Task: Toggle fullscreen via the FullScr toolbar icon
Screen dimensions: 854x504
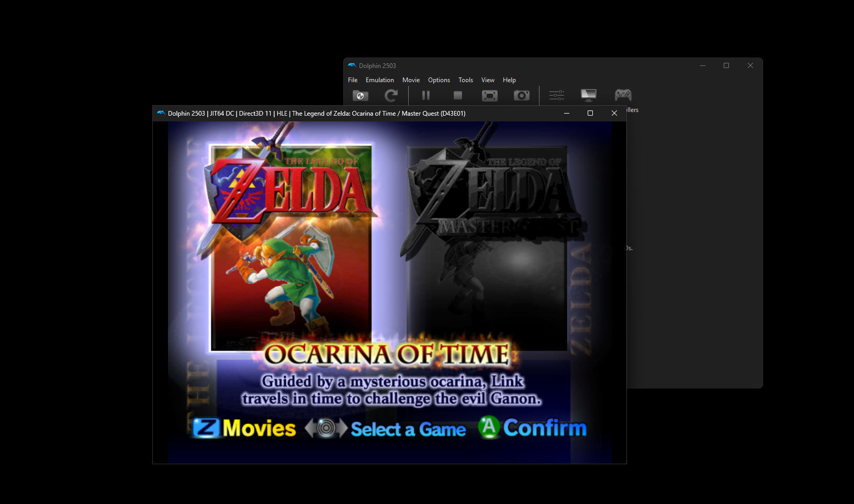Action: click(x=490, y=95)
